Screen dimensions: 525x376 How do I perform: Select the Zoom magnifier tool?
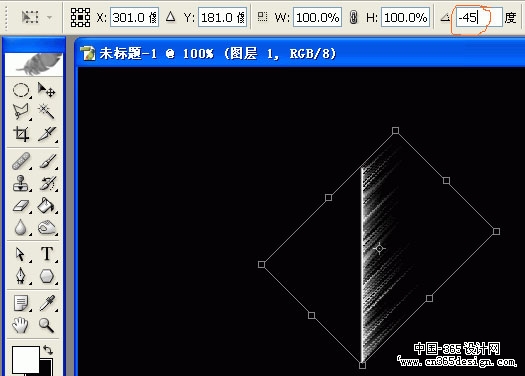point(46,325)
